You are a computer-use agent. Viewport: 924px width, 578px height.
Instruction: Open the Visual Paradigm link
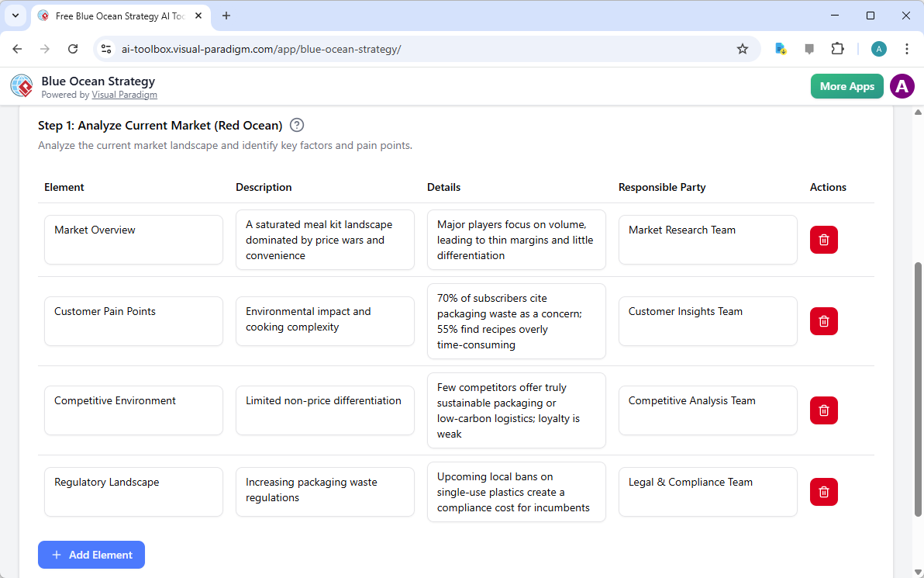124,95
